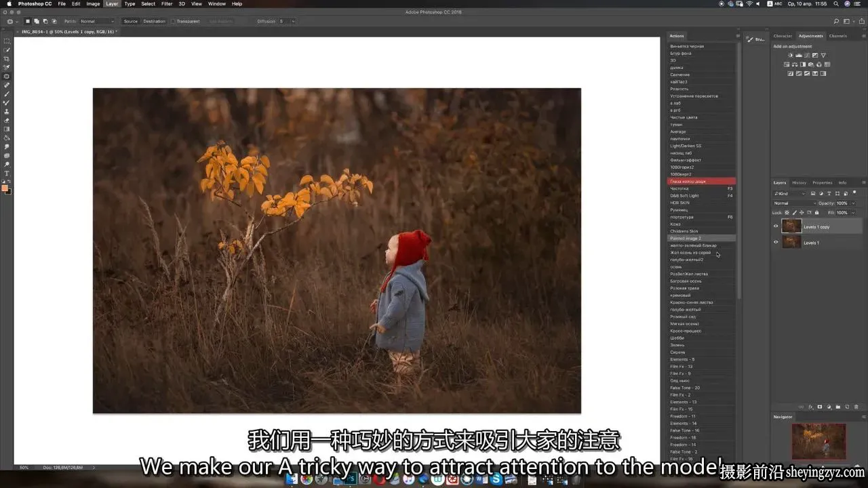The height and width of the screenshot is (488, 868).
Task: Select the Crop tool
Action: coord(7,59)
